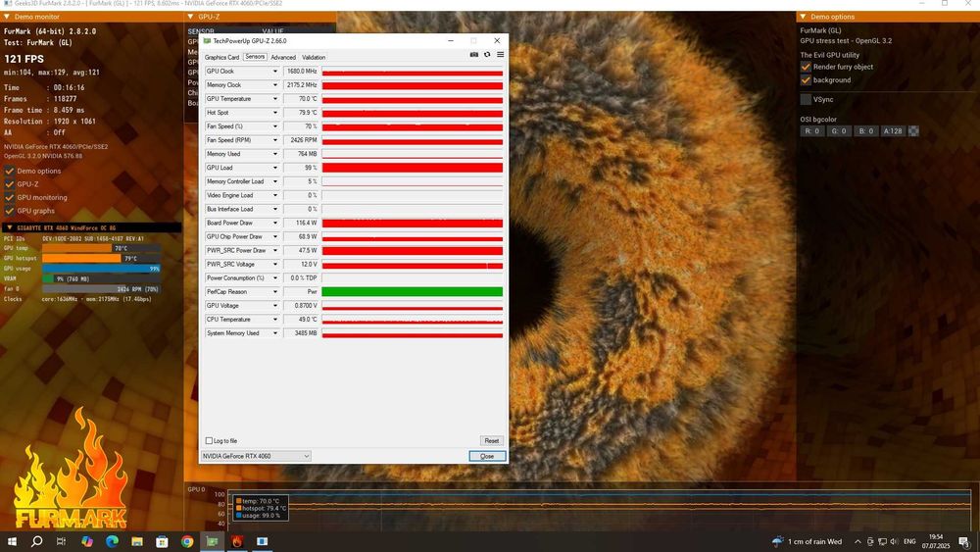This screenshot has height=552, width=980.
Task: Click the network icon in system tray
Action: [x=882, y=541]
